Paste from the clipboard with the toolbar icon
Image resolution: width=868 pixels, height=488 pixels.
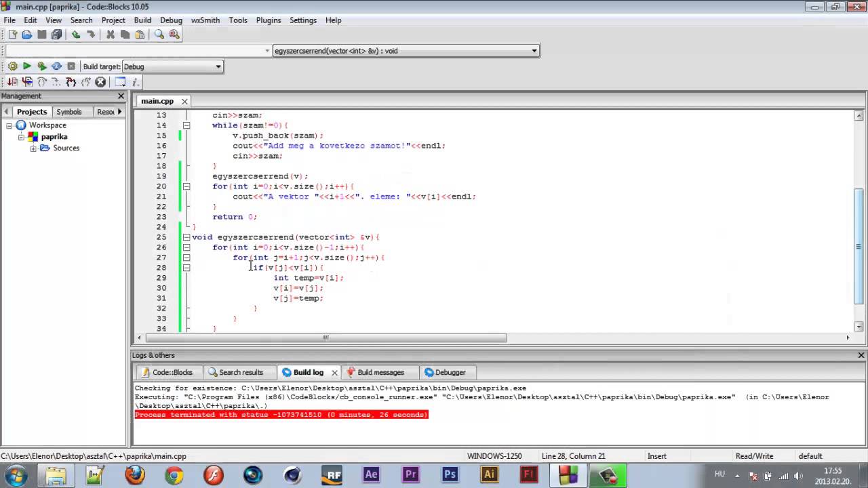point(140,35)
